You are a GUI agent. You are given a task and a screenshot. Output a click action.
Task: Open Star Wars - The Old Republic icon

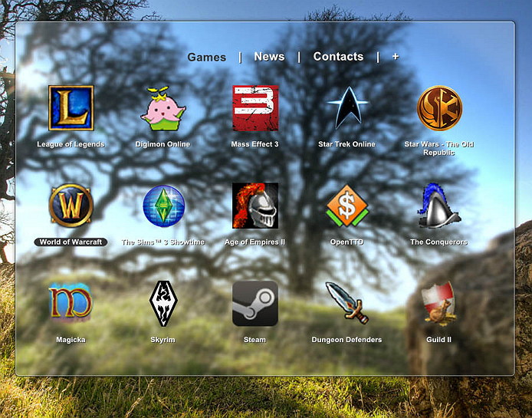[439, 108]
